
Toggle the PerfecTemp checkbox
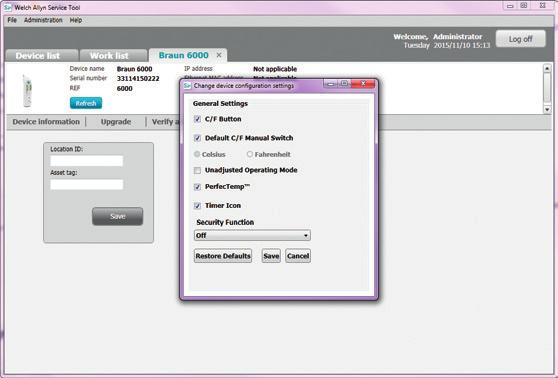click(197, 187)
